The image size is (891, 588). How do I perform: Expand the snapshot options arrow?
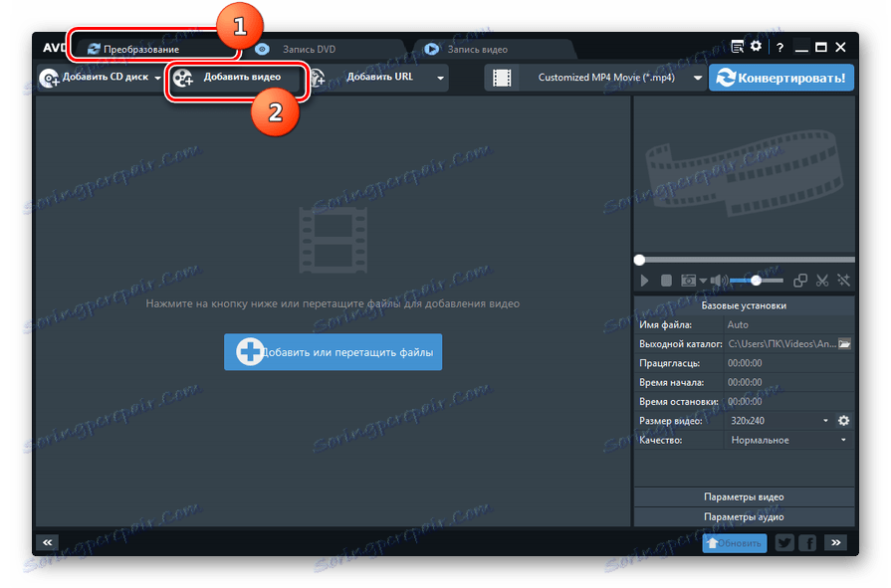click(703, 281)
